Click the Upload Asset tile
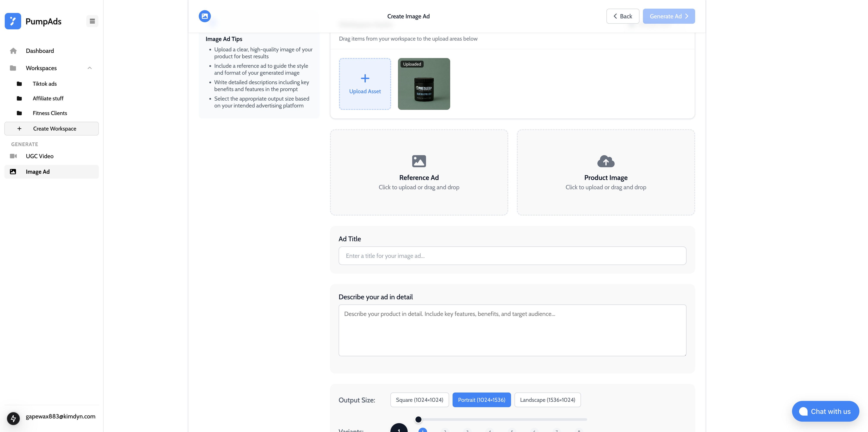The height and width of the screenshot is (432, 868). coord(365,84)
